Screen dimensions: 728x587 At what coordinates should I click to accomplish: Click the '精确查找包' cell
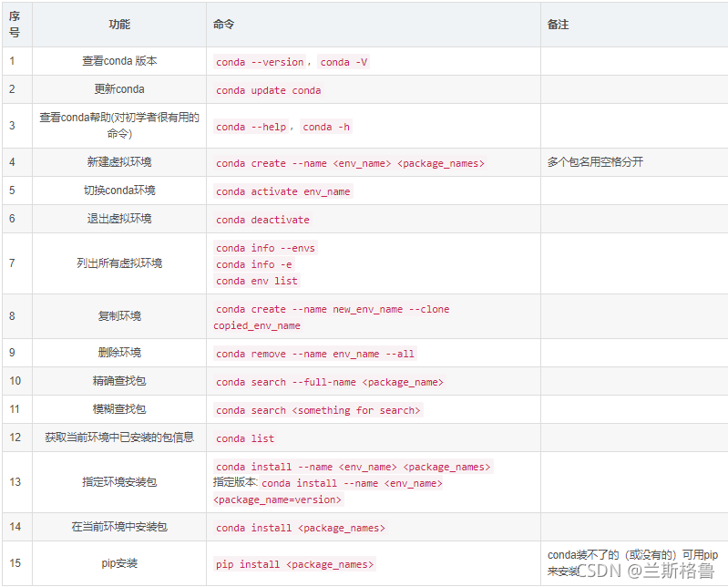[119, 381]
